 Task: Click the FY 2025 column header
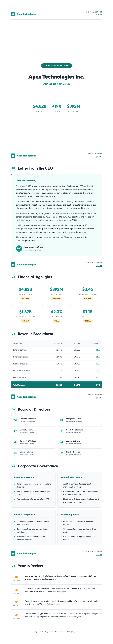pos(58,343)
